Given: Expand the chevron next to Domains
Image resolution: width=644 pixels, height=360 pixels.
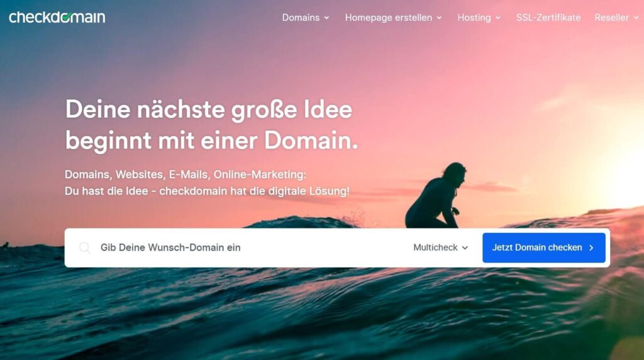Looking at the screenshot, I should [x=326, y=18].
